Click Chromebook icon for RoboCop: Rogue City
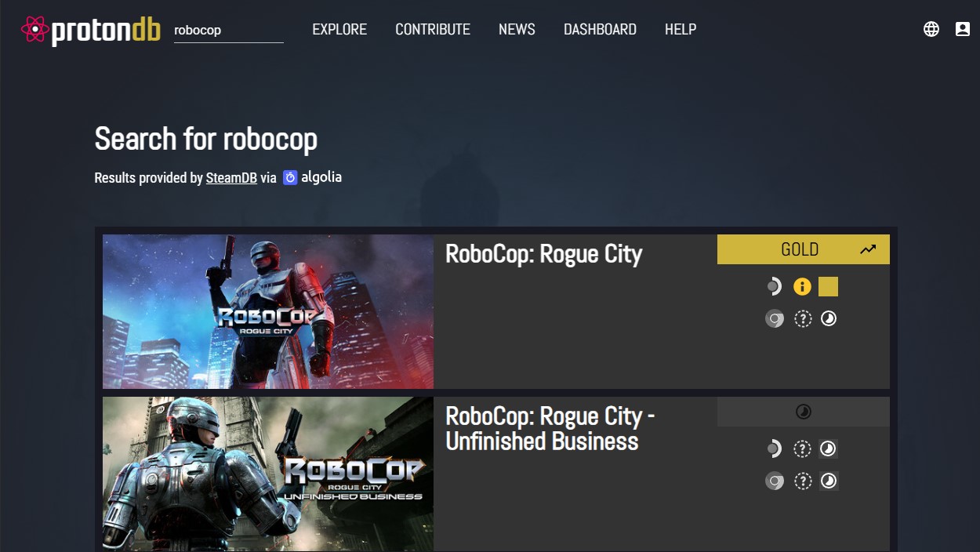This screenshot has width=980, height=552. click(775, 319)
